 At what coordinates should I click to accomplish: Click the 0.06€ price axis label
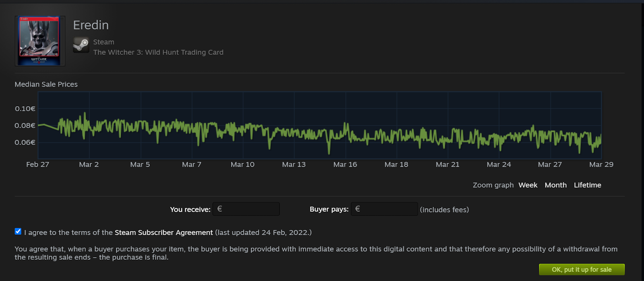(x=25, y=143)
